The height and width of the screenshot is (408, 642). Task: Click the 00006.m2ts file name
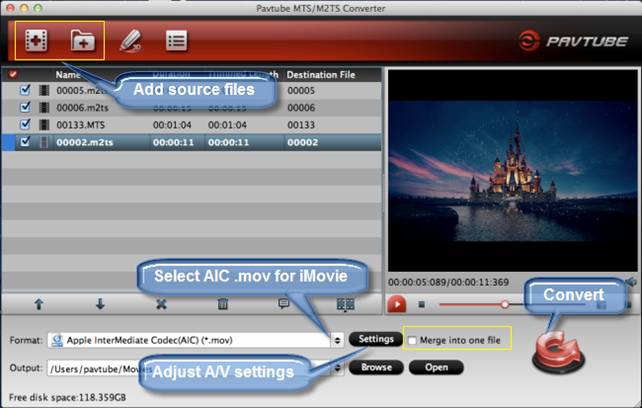(82, 108)
